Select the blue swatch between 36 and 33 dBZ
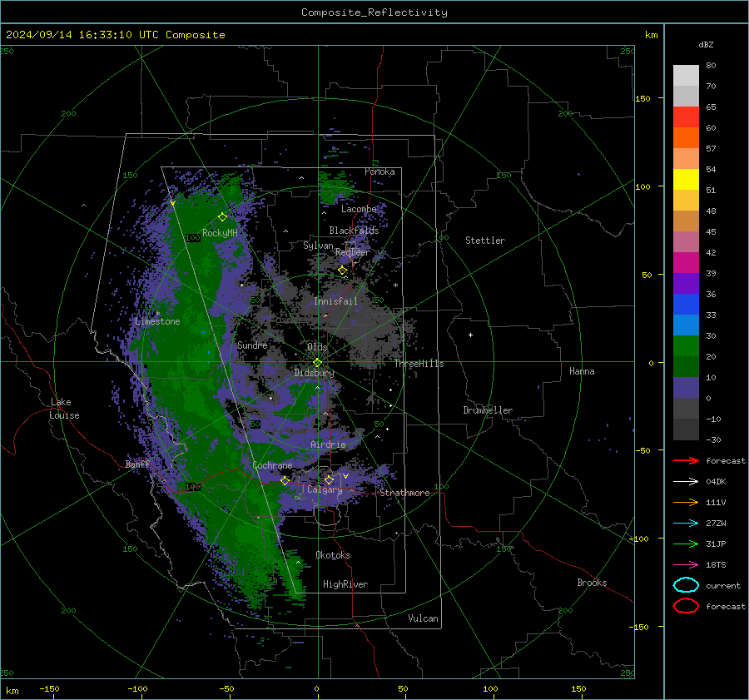The width and height of the screenshot is (749, 700). coord(686,305)
